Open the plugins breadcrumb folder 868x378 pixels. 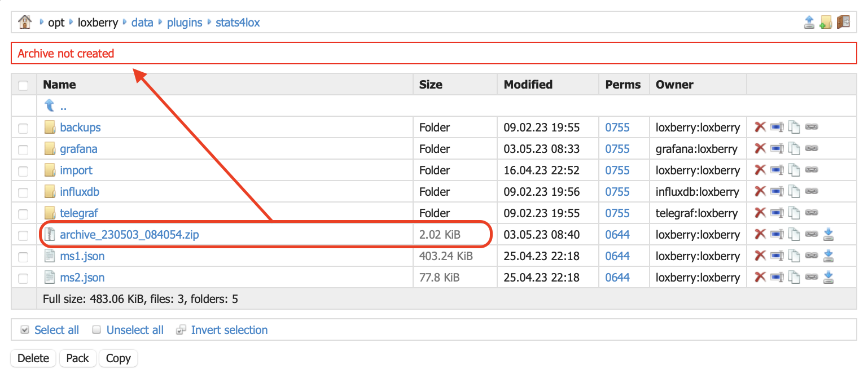185,23
